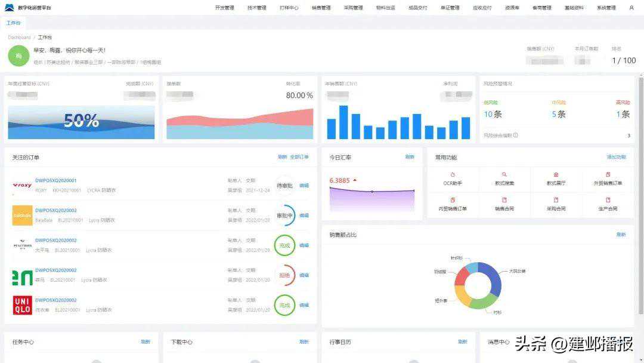Open the 采购管理 menu
Image resolution: width=644 pixels, height=363 pixels.
[x=353, y=8]
